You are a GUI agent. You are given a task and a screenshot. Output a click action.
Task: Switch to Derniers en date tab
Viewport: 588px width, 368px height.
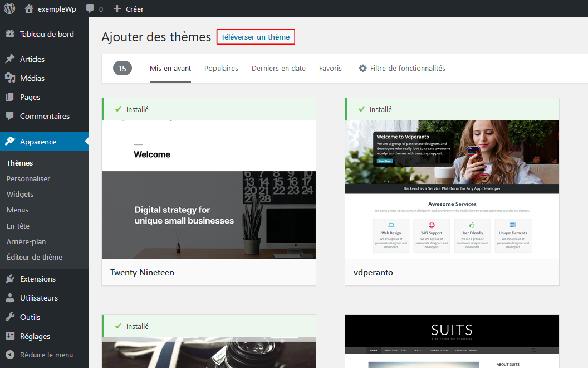[278, 69]
